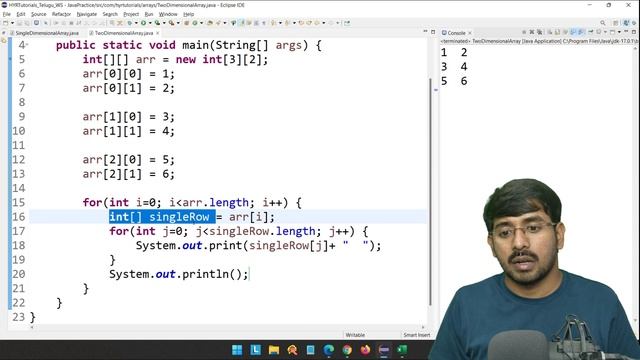640x360 pixels.
Task: Open the Run menu
Action: click(149, 14)
